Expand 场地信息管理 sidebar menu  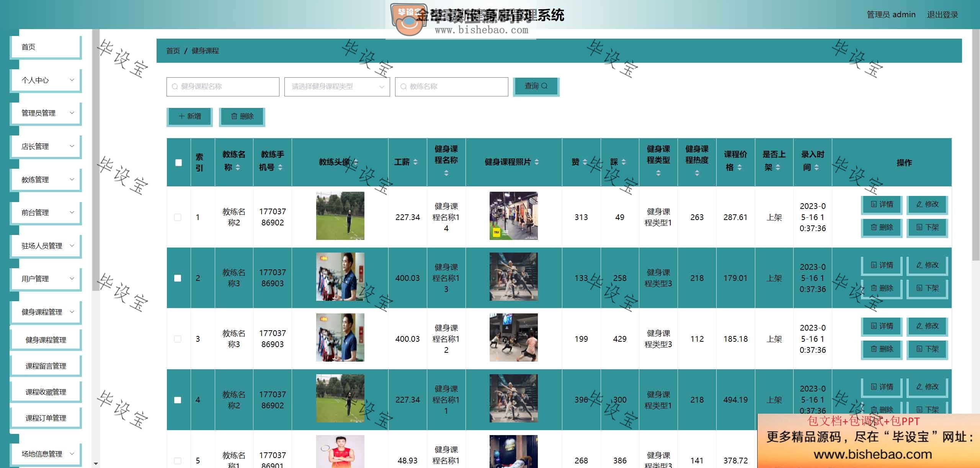pos(46,454)
